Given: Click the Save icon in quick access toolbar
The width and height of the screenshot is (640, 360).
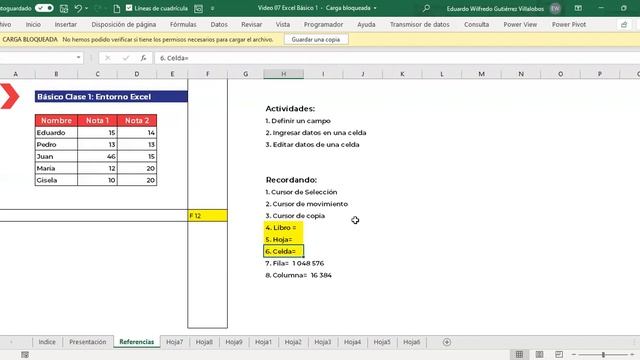Looking at the screenshot, I should pos(64,8).
